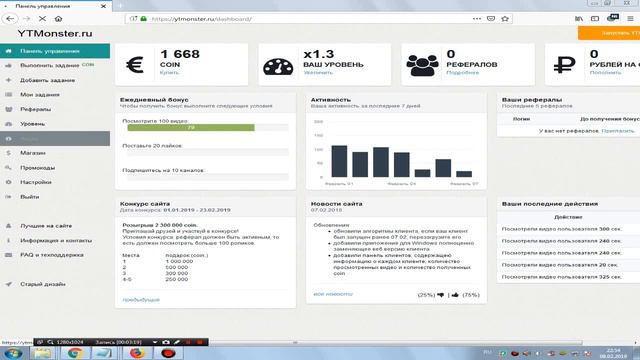Save page to Pocket icon
The height and width of the screenshot is (360, 640).
pyautogui.click(x=491, y=19)
